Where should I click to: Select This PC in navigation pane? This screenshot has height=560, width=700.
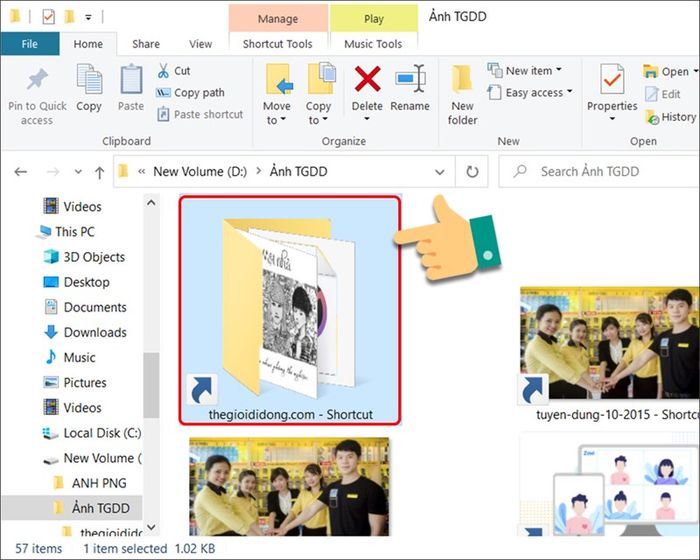[67, 232]
